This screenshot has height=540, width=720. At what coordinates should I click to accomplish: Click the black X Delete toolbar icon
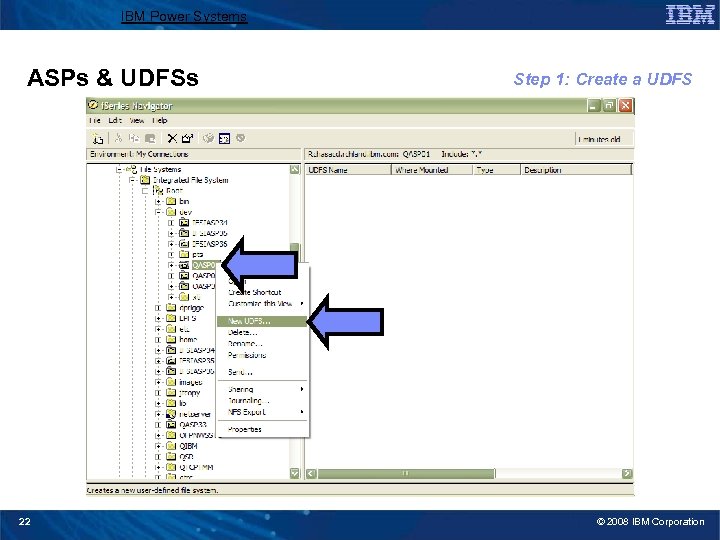point(172,138)
